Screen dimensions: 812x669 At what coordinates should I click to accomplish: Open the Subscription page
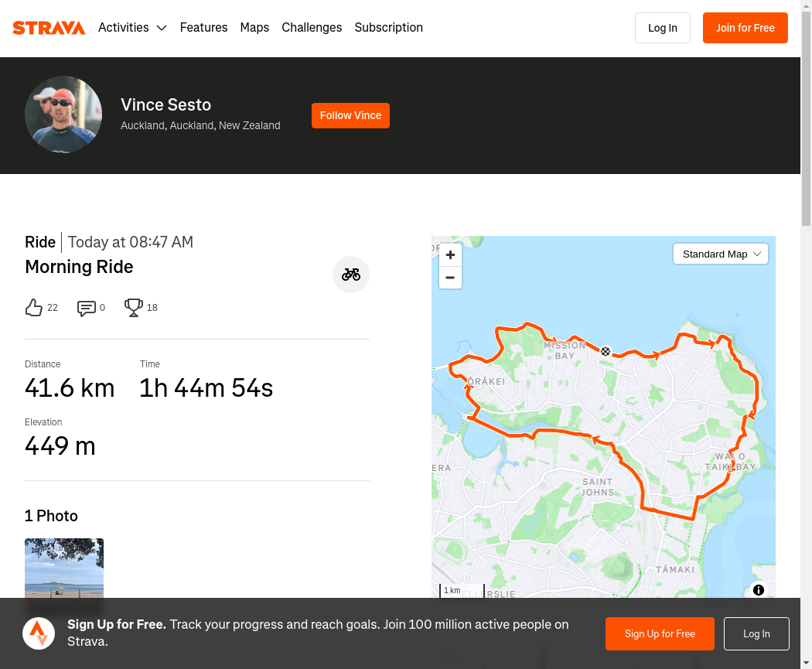(388, 27)
